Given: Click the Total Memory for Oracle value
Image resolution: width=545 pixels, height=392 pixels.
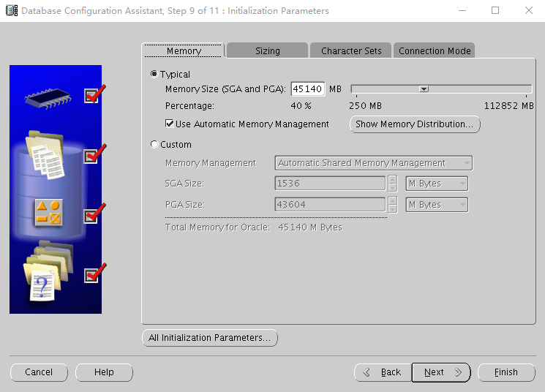Looking at the screenshot, I should (x=310, y=227).
